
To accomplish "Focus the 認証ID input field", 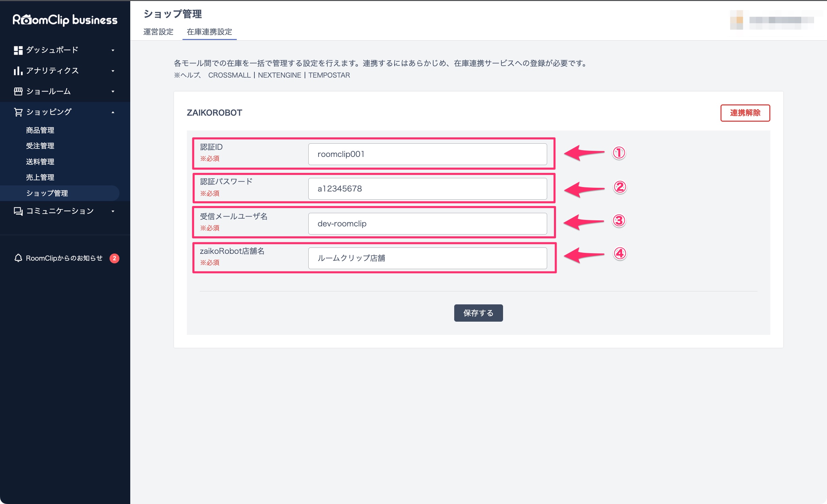I will [x=427, y=154].
